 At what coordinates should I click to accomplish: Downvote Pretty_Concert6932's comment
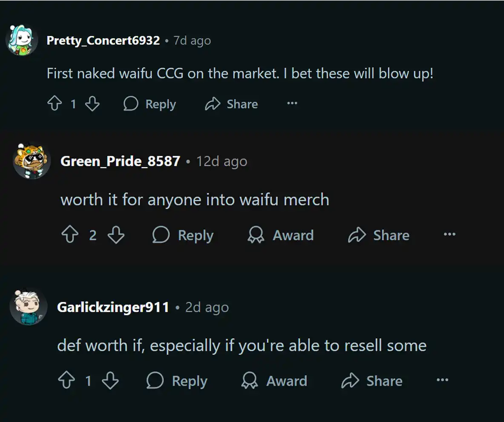92,104
